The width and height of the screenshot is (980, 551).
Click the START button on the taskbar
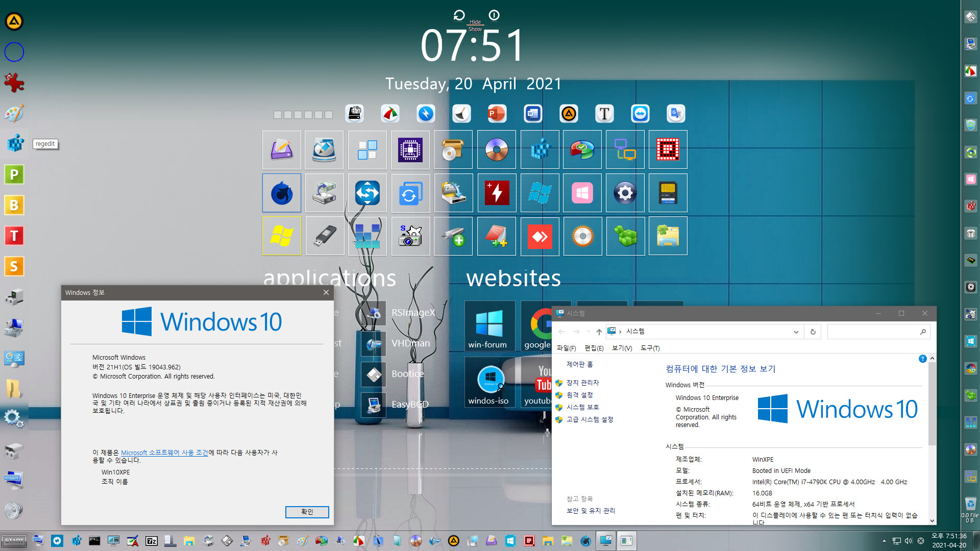click(x=14, y=541)
